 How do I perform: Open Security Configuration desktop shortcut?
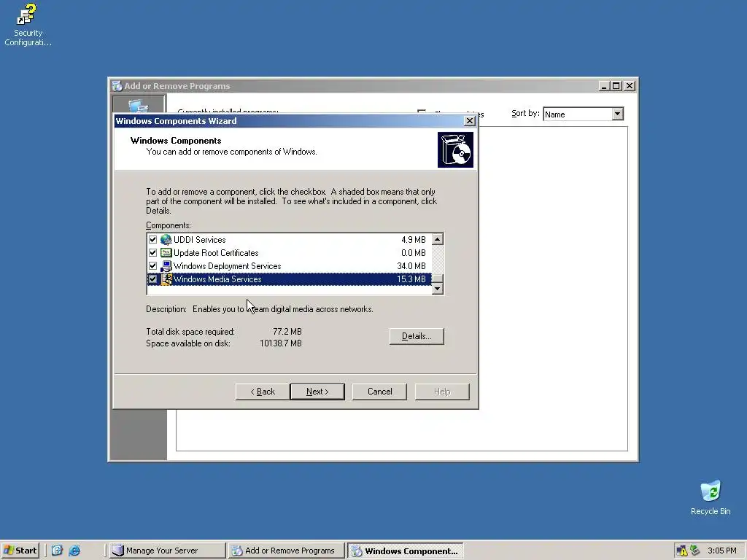point(27,25)
